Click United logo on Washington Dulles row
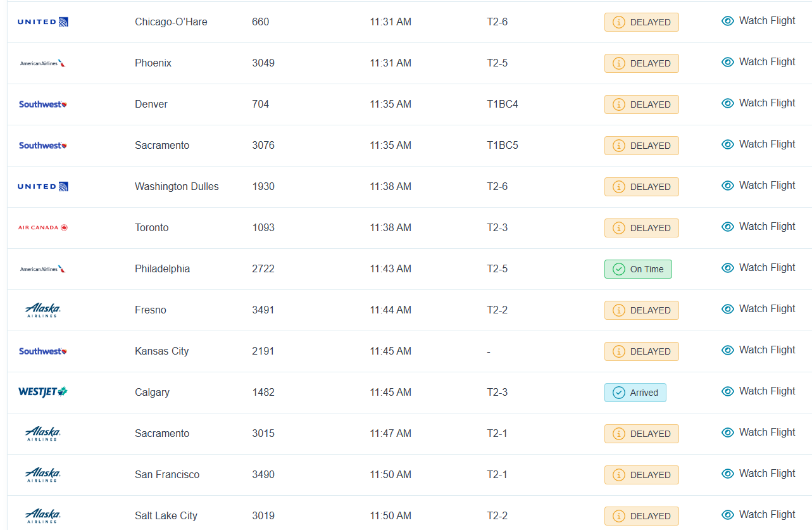 pyautogui.click(x=43, y=187)
